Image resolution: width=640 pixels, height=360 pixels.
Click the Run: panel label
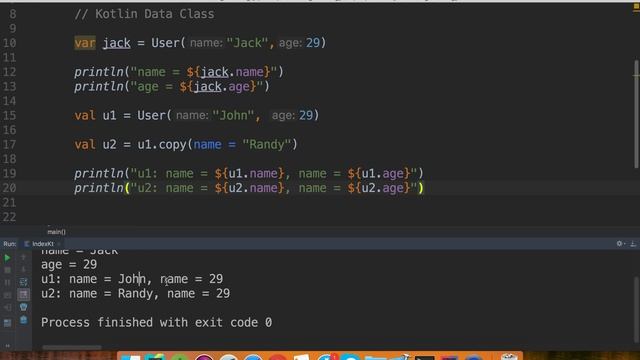(x=10, y=244)
